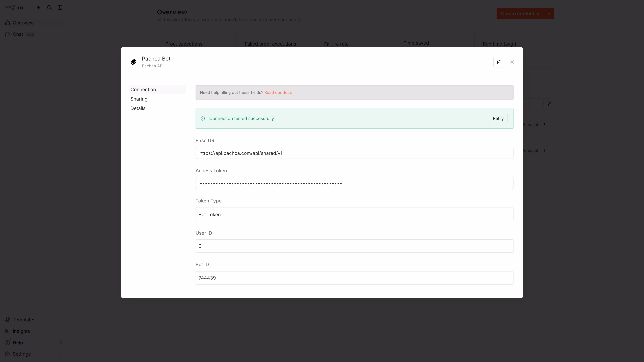Retry the connection test
The height and width of the screenshot is (362, 644).
(x=498, y=118)
